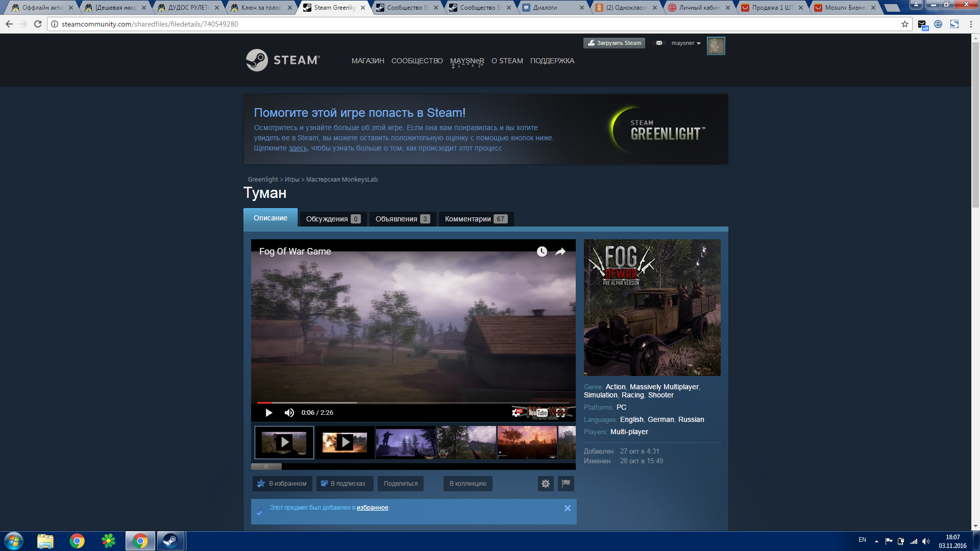The width and height of the screenshot is (980, 551).
Task: Click the Fog of War cover image
Action: (x=652, y=308)
